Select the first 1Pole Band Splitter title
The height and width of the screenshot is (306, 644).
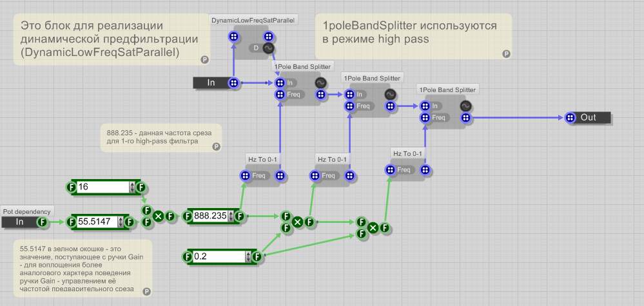pos(302,66)
